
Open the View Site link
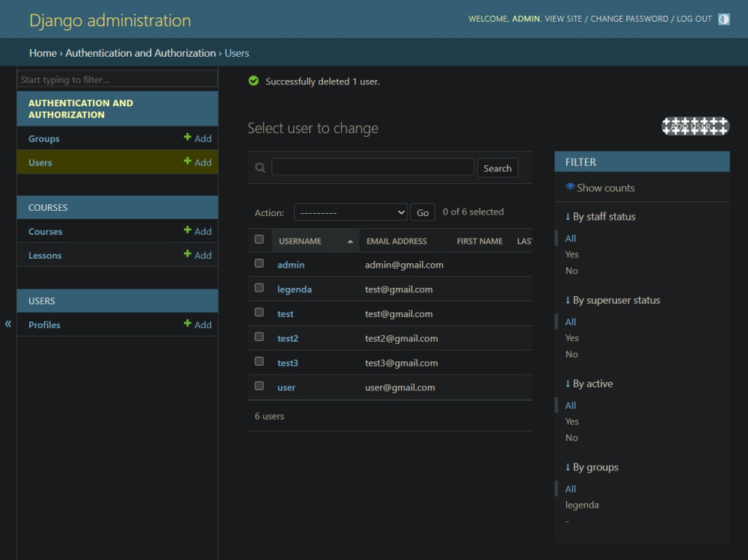563,19
